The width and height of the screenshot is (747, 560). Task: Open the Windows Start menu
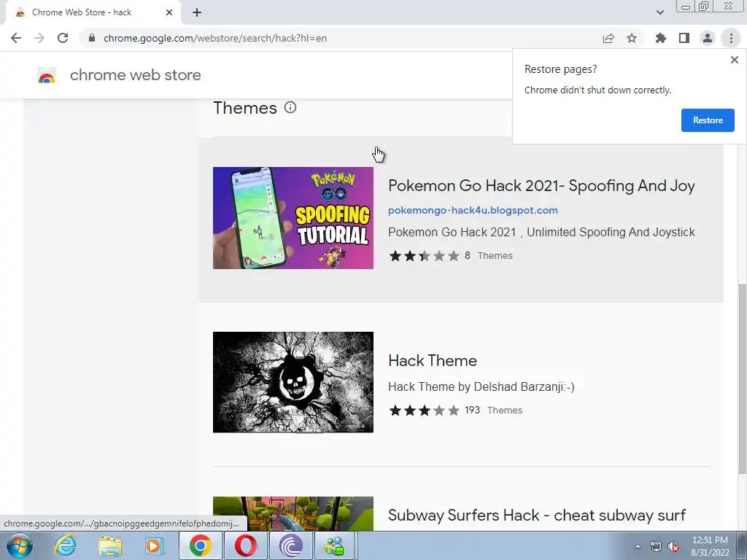tap(19, 545)
